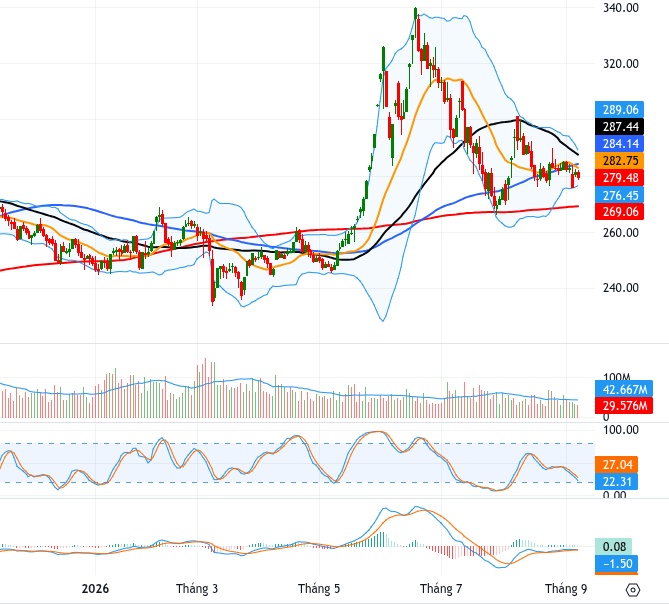
Task: Select the 0.08 MACD histogram label
Action: (x=613, y=547)
